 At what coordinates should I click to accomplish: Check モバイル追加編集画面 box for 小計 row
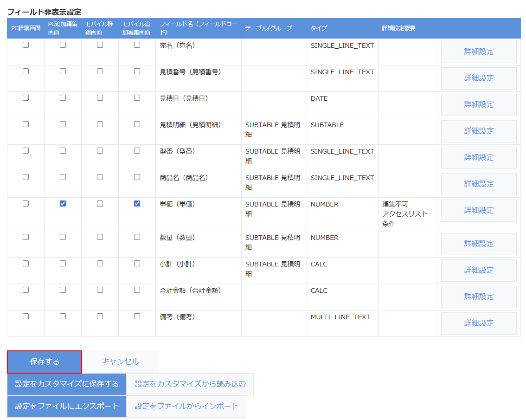137,264
